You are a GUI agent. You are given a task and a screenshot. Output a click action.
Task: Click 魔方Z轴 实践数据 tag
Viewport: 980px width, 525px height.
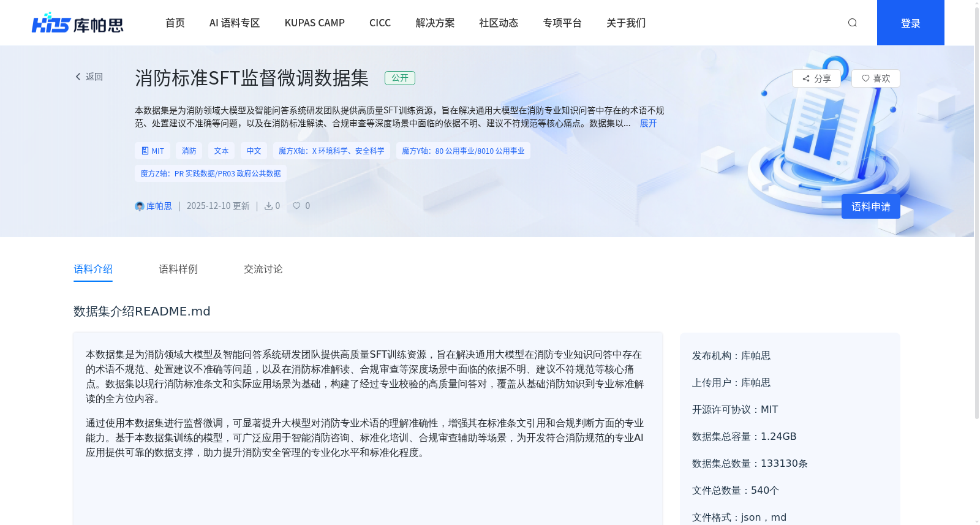[211, 173]
